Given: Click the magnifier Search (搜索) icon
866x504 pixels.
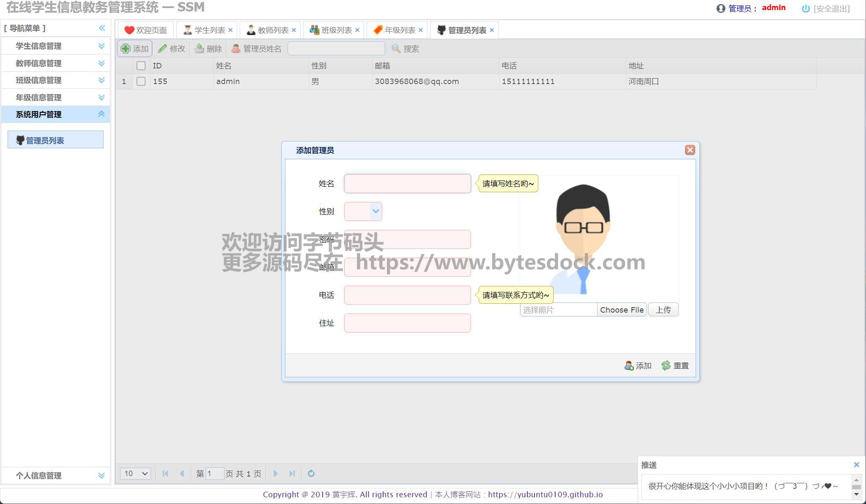Looking at the screenshot, I should click(396, 49).
